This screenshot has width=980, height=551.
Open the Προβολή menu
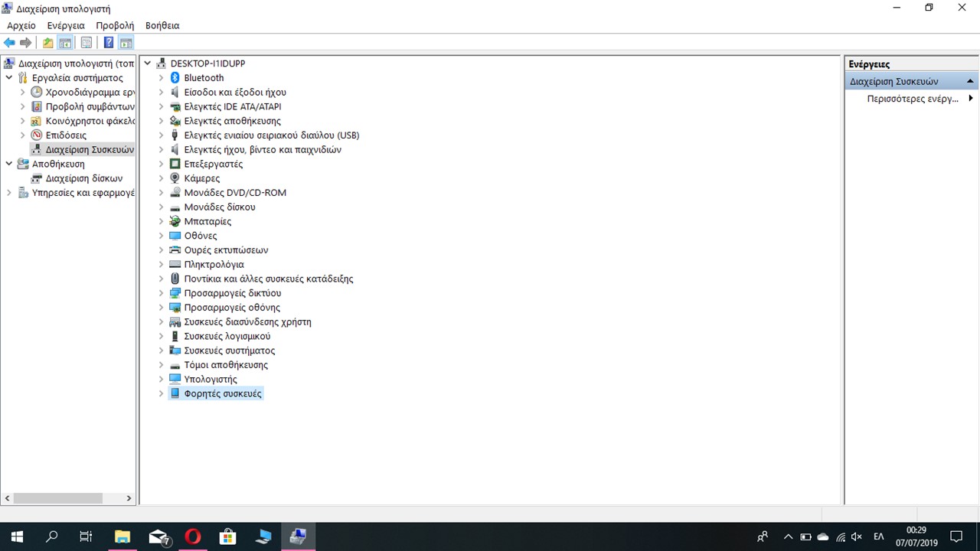pyautogui.click(x=115, y=25)
